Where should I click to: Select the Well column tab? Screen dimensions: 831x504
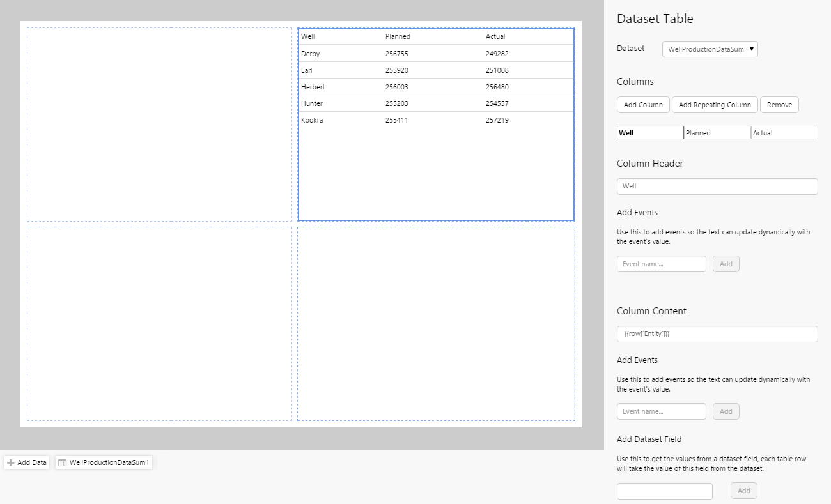(x=650, y=133)
